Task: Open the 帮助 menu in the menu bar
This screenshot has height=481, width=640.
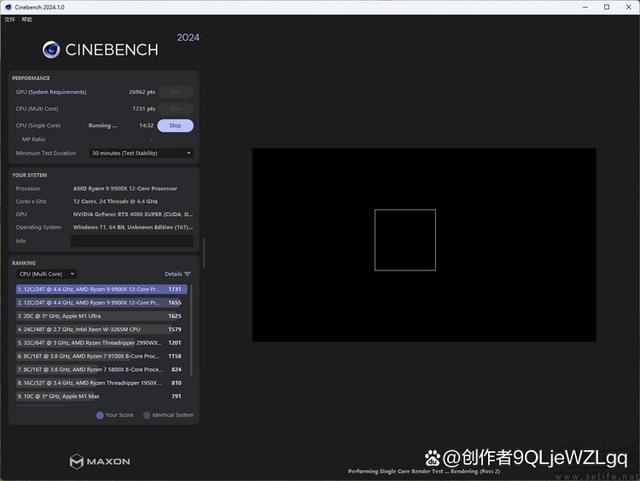Action: (x=27, y=20)
